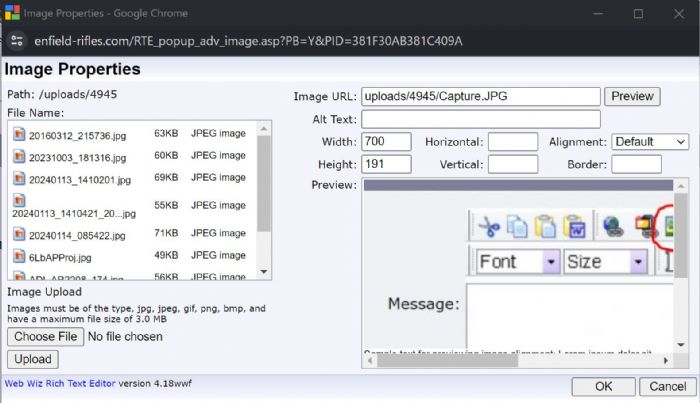Click the globe hyperlink icon in preview
700x403 pixels.
tap(613, 226)
